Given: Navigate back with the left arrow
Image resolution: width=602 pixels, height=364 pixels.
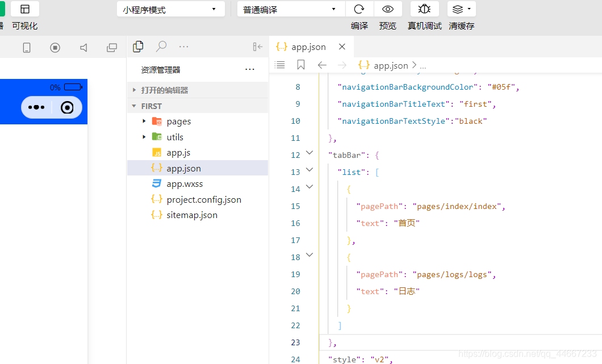Looking at the screenshot, I should [x=322, y=65].
